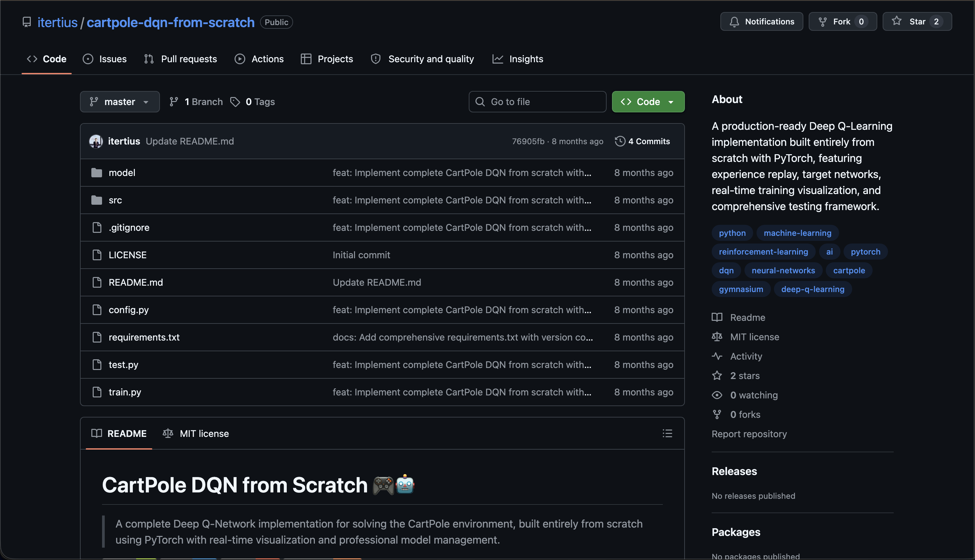The width and height of the screenshot is (975, 560).
Task: Open the 'Initial commit' message for LICENSE
Action: pyautogui.click(x=361, y=255)
